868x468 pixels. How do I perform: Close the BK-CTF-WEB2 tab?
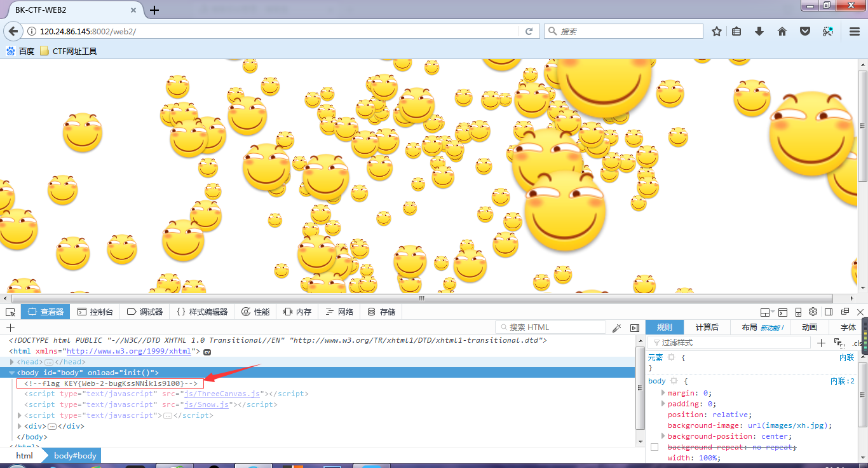click(x=134, y=10)
